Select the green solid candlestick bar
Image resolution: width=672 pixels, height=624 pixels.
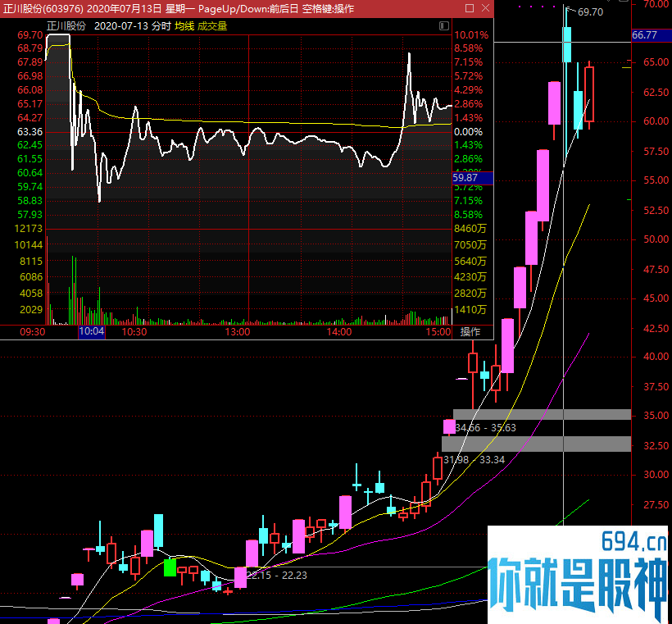[170, 567]
